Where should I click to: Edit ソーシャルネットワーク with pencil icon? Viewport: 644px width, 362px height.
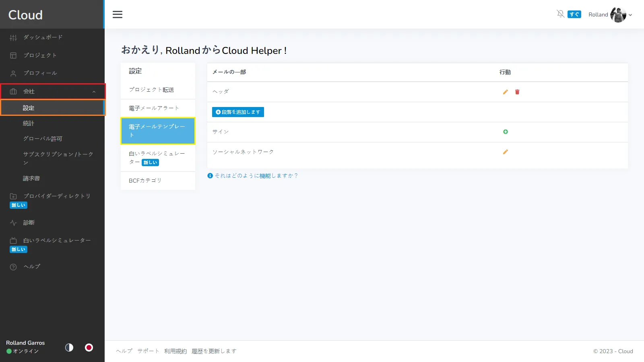point(505,152)
